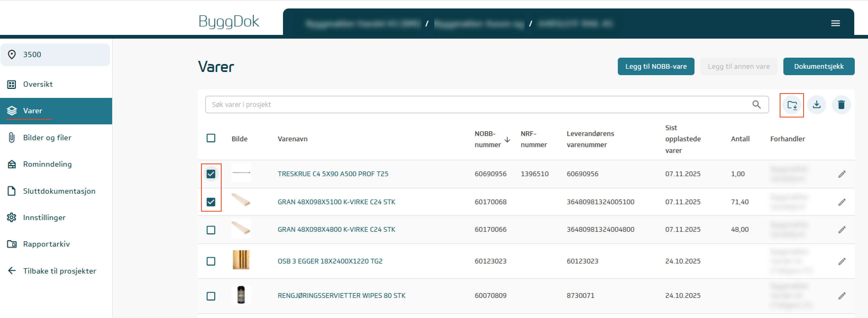Click the move-to-folder icon in the toolbar
The height and width of the screenshot is (318, 868).
point(792,105)
